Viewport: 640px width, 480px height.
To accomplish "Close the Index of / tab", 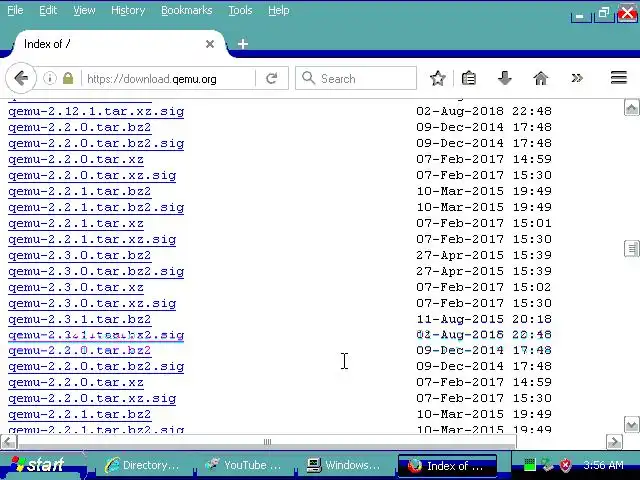I will click(210, 44).
